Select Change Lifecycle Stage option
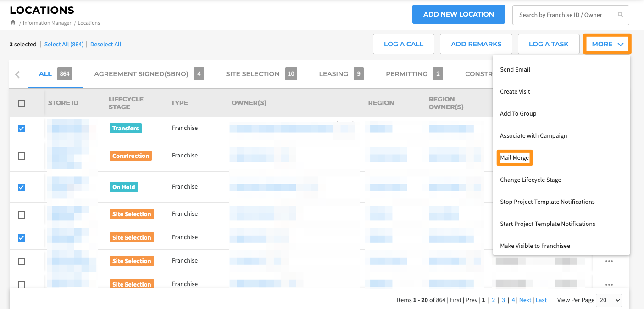Screen dimensions: 644x309 click(530, 180)
